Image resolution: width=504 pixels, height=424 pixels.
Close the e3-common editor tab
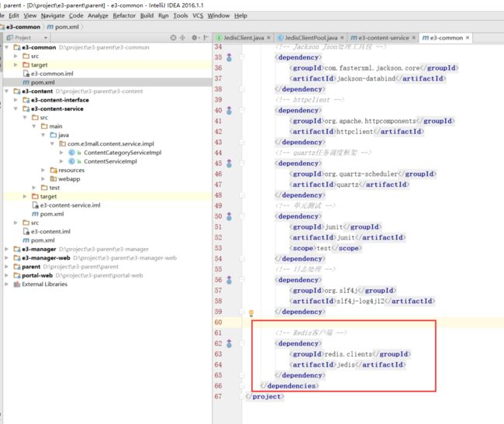coord(468,38)
